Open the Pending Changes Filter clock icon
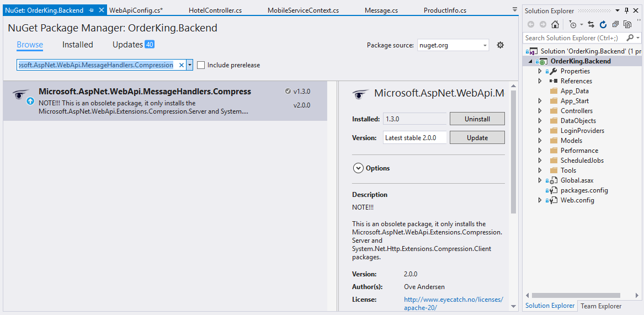The height and width of the screenshot is (315, 644). tap(573, 24)
